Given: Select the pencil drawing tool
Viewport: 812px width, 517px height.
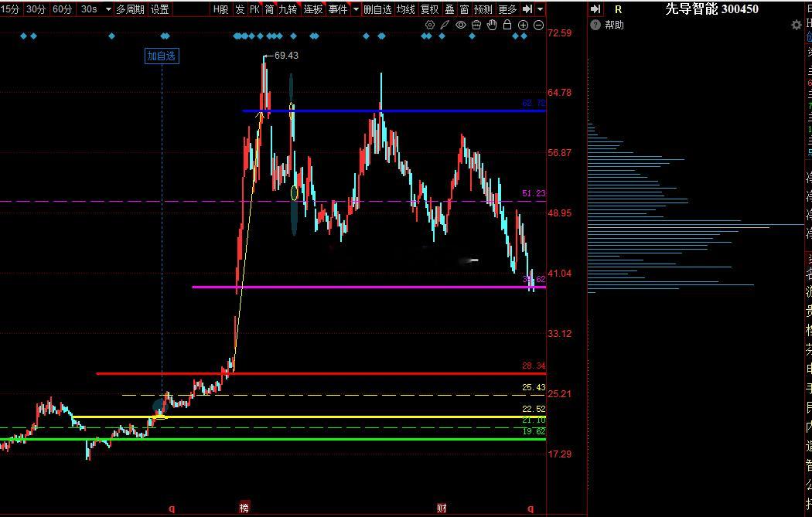Looking at the screenshot, I should point(445,25).
